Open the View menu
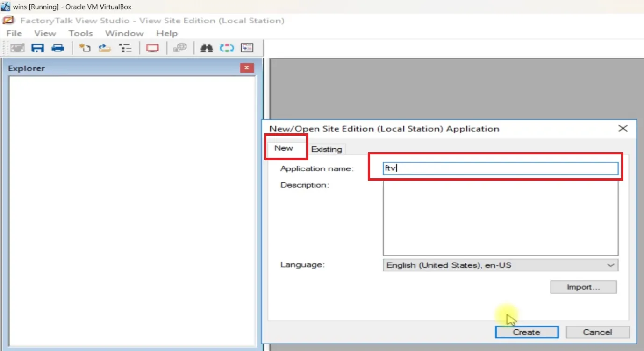The width and height of the screenshot is (644, 351). (44, 33)
